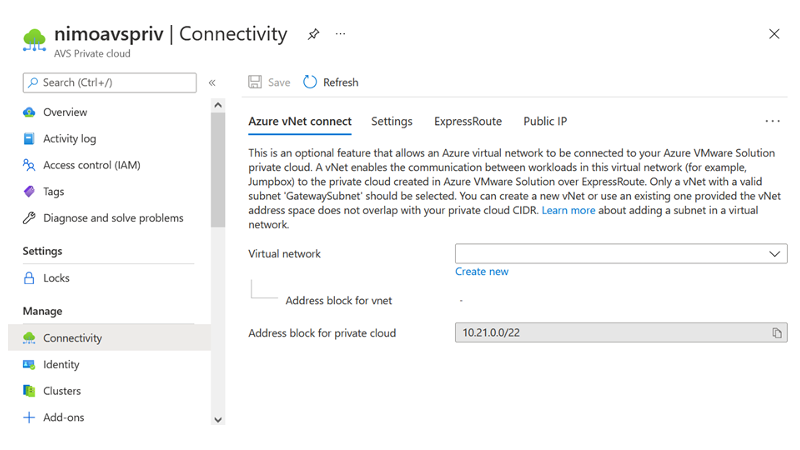Switch to the ExpressRoute tab
This screenshot has height=450, width=800.
[x=467, y=121]
